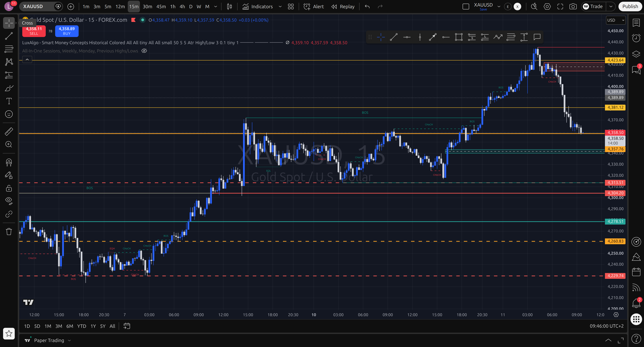Open the Alerts panel clock icon
The width and height of the screenshot is (644, 347).
point(636,38)
